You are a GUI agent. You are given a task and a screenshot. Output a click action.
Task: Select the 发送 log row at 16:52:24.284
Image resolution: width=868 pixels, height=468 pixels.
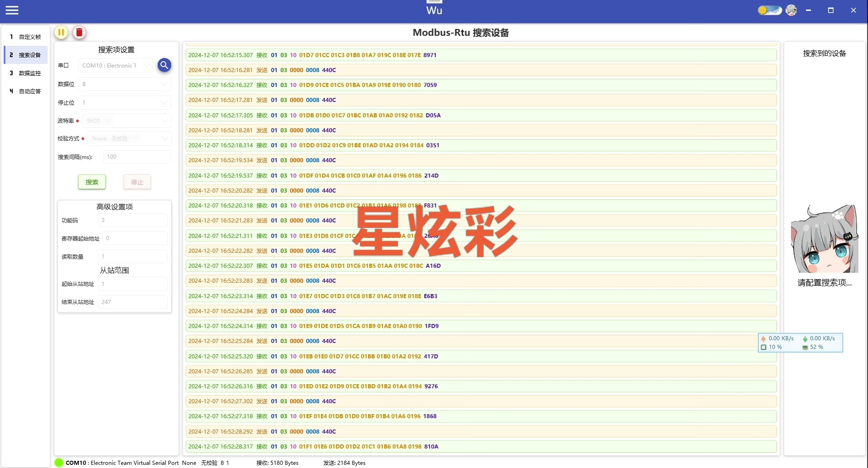(x=481, y=311)
